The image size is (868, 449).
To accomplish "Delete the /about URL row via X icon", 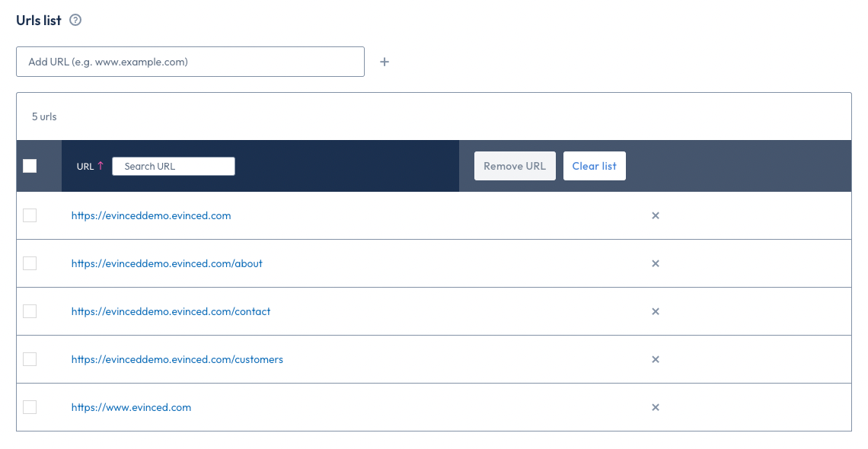I will [x=656, y=264].
